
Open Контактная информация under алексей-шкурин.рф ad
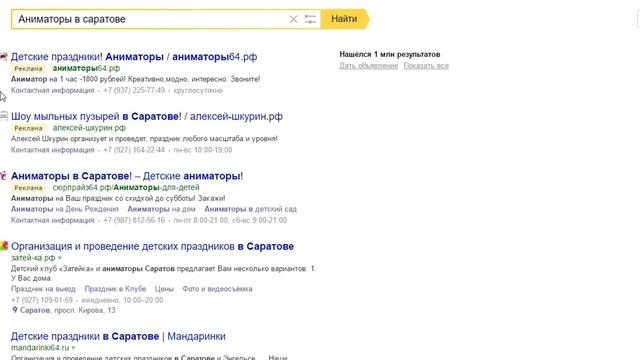52,150
